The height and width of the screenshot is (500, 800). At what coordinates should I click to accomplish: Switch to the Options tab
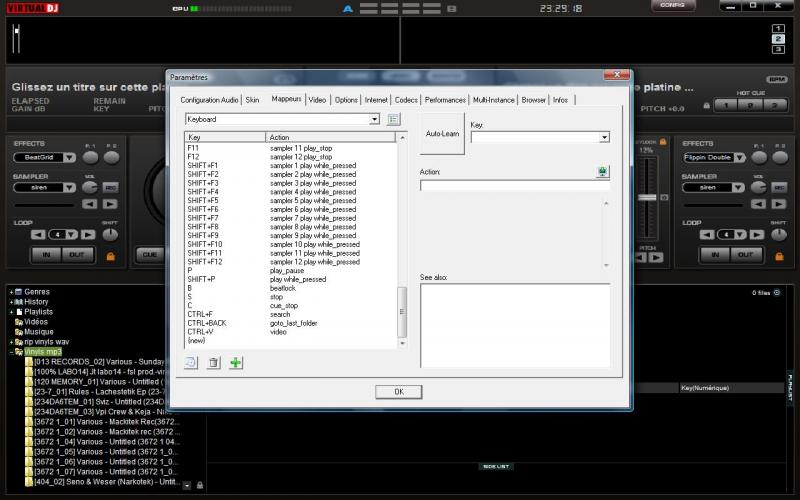tap(346, 100)
